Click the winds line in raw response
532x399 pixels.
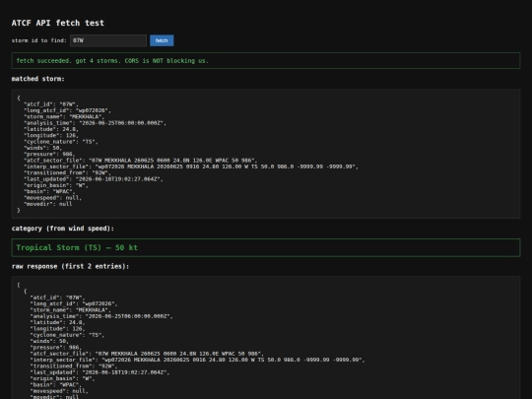49,341
